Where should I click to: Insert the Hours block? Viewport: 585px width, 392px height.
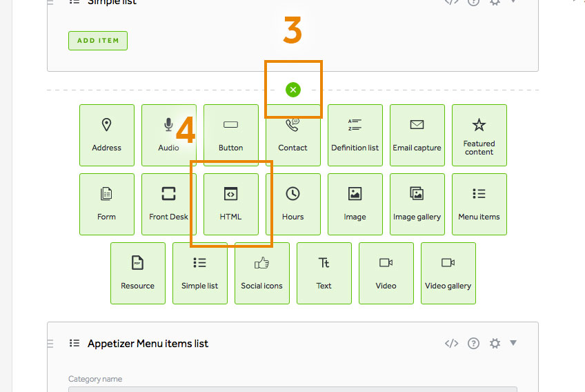pos(292,204)
